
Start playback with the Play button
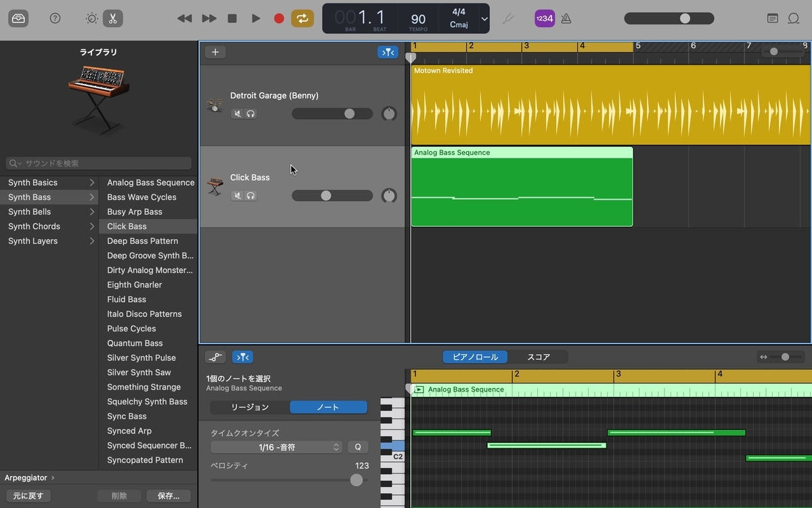[256, 18]
